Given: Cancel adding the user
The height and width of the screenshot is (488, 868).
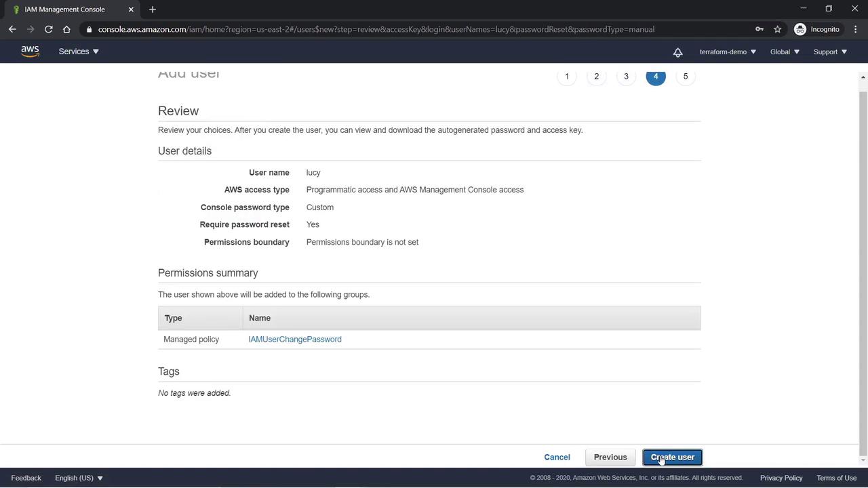Looking at the screenshot, I should [557, 457].
